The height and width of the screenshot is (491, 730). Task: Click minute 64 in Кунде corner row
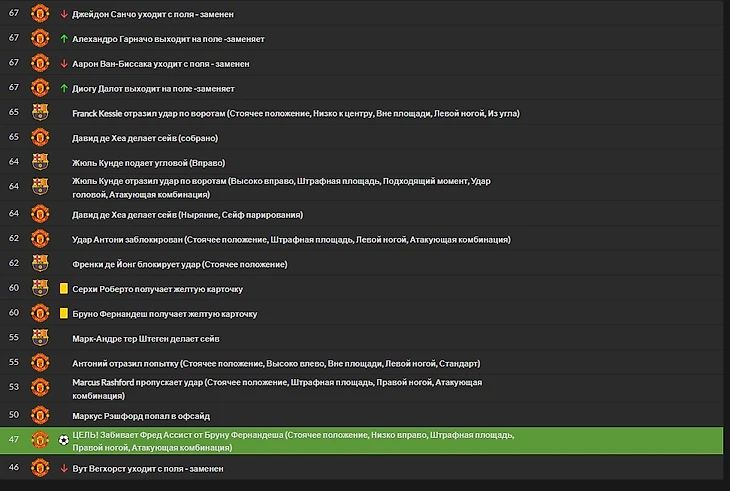point(14,161)
